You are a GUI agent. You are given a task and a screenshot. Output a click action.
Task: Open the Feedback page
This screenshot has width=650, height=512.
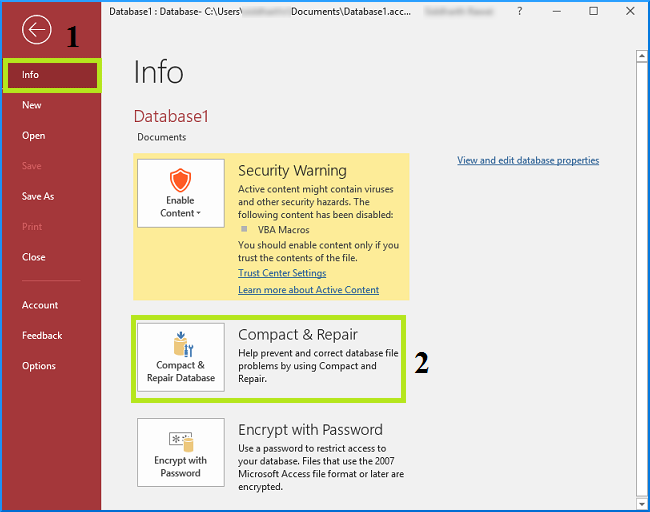point(42,335)
